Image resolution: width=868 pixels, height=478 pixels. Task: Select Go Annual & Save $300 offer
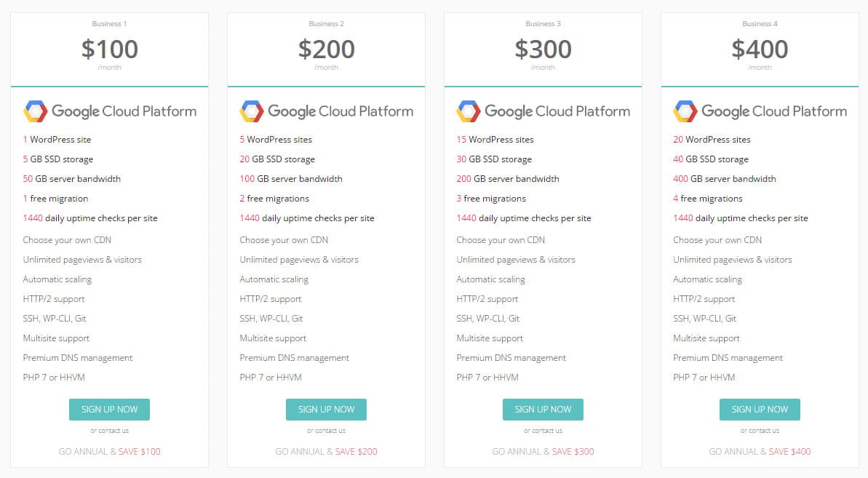(543, 452)
